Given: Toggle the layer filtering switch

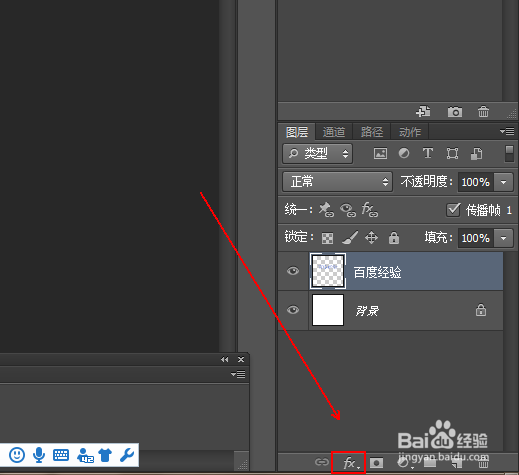Looking at the screenshot, I should click(x=509, y=154).
